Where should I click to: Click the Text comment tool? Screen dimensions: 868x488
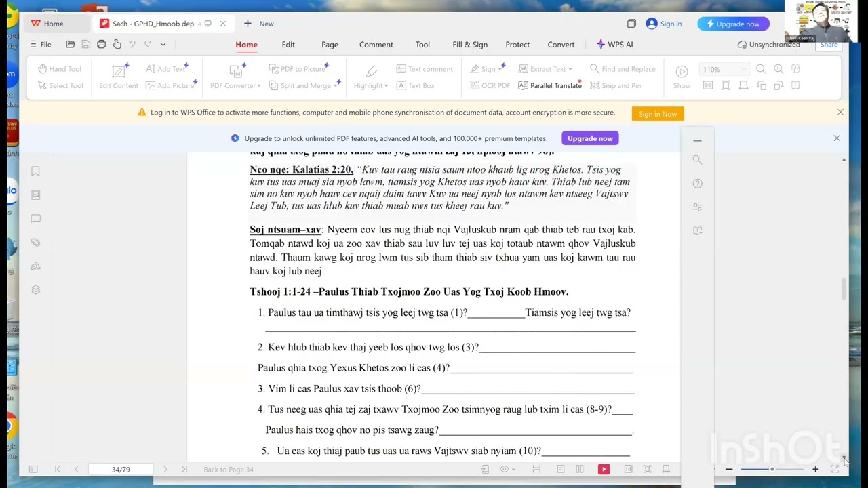[424, 69]
